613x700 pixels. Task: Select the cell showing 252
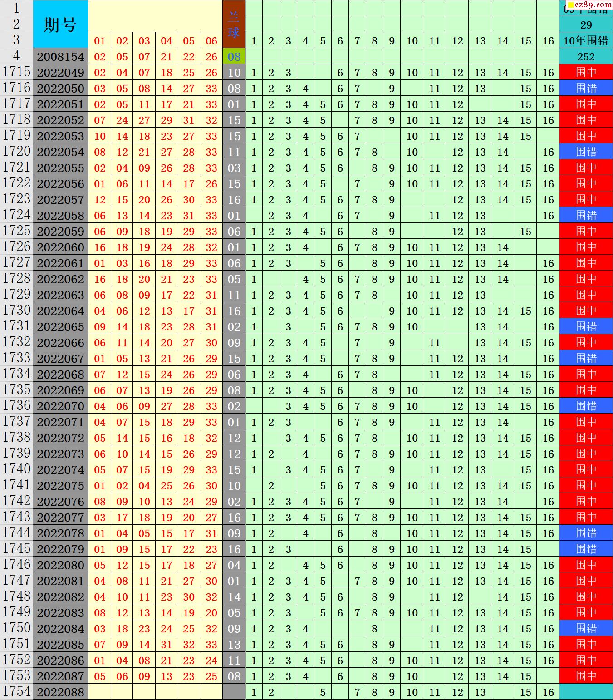click(x=586, y=57)
